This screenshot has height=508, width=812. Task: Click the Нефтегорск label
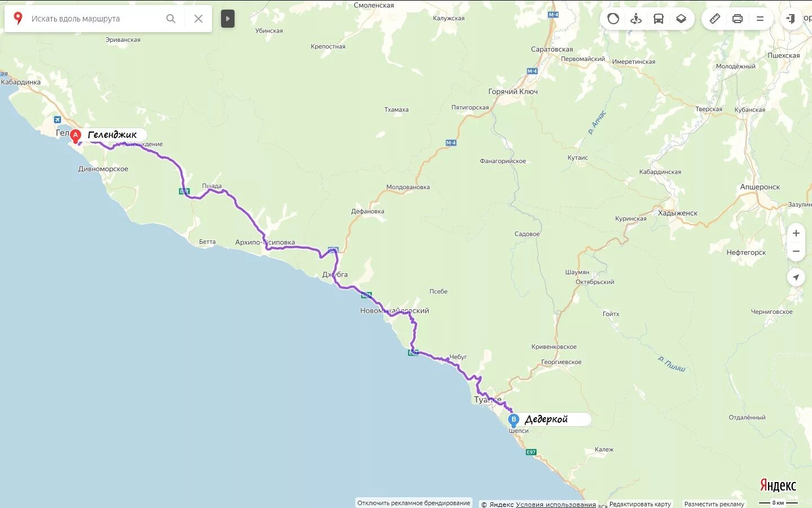[x=746, y=253]
